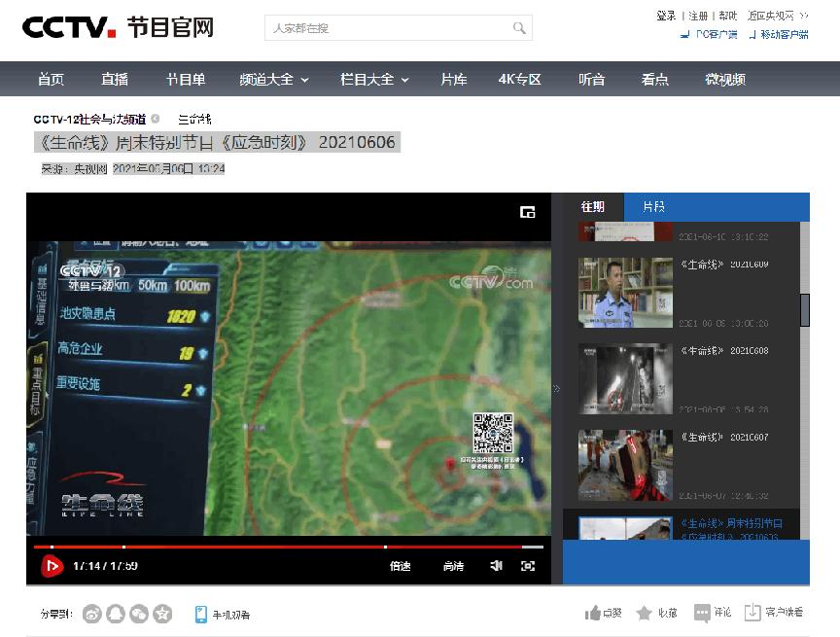Click the mobile phone watch icon
The height and width of the screenshot is (637, 840).
point(201,614)
